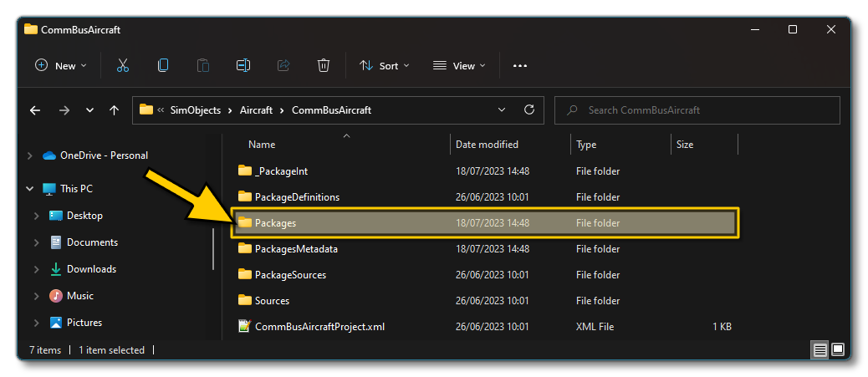
Task: Click the Copy icon in toolbar
Action: pyautogui.click(x=163, y=65)
